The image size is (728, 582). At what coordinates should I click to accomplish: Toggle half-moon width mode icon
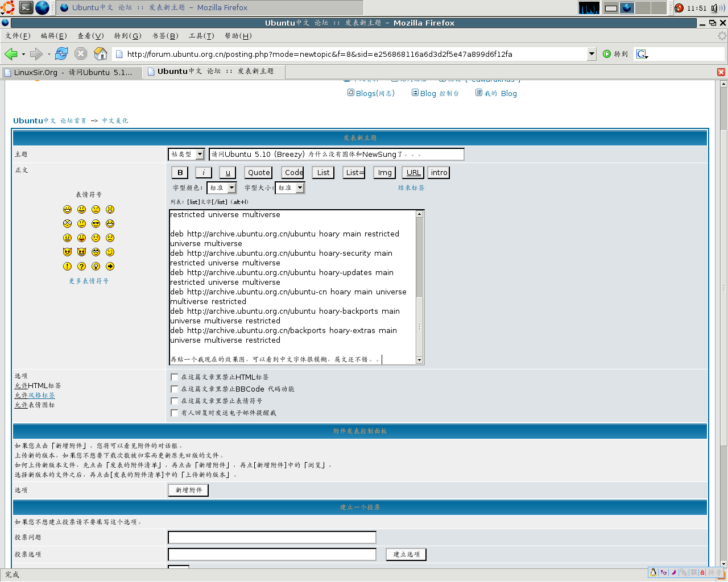[673, 572]
